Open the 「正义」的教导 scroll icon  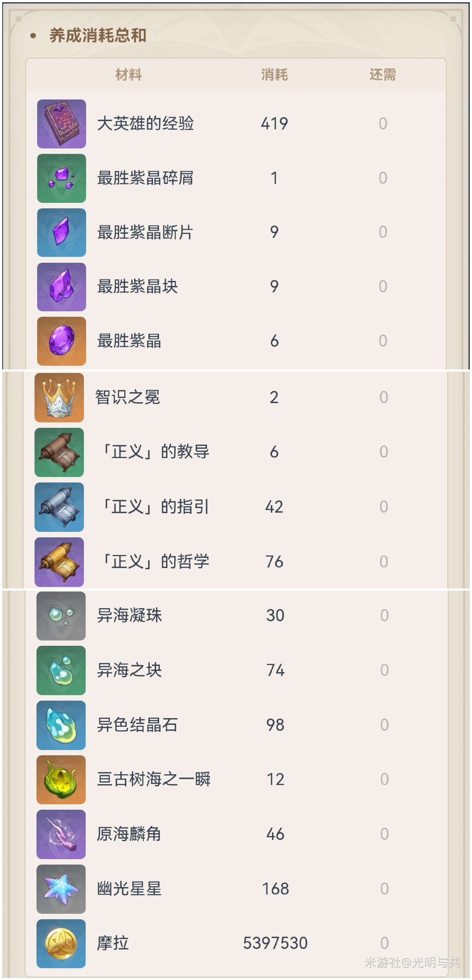(x=59, y=452)
